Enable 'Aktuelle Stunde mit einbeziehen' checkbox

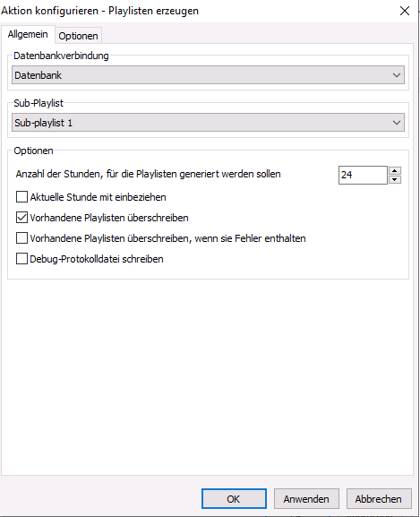point(21,197)
